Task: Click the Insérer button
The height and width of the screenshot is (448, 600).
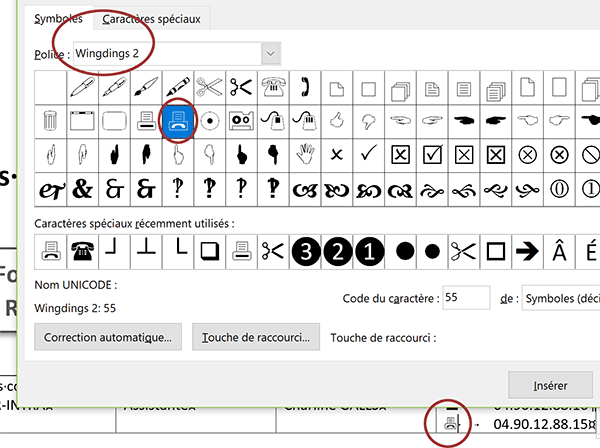Action: point(550,385)
